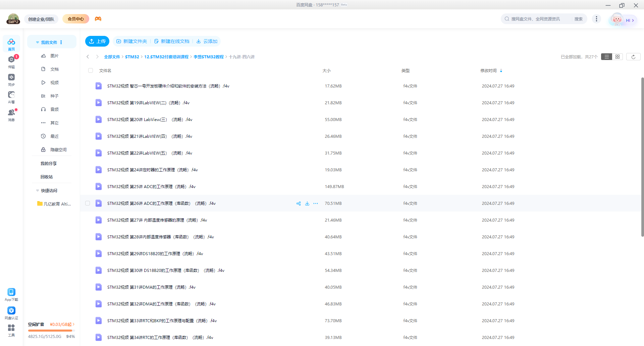Open the 消息 messages icon

(11, 115)
